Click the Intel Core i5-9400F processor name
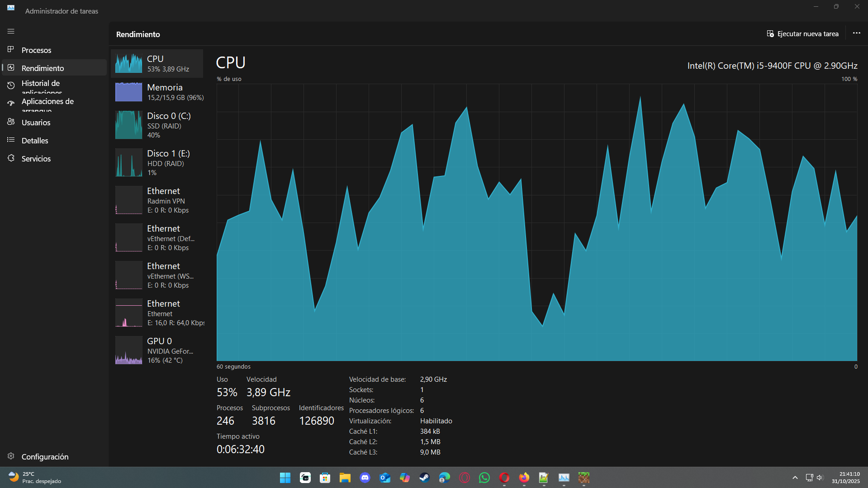This screenshot has width=868, height=488. (x=773, y=66)
